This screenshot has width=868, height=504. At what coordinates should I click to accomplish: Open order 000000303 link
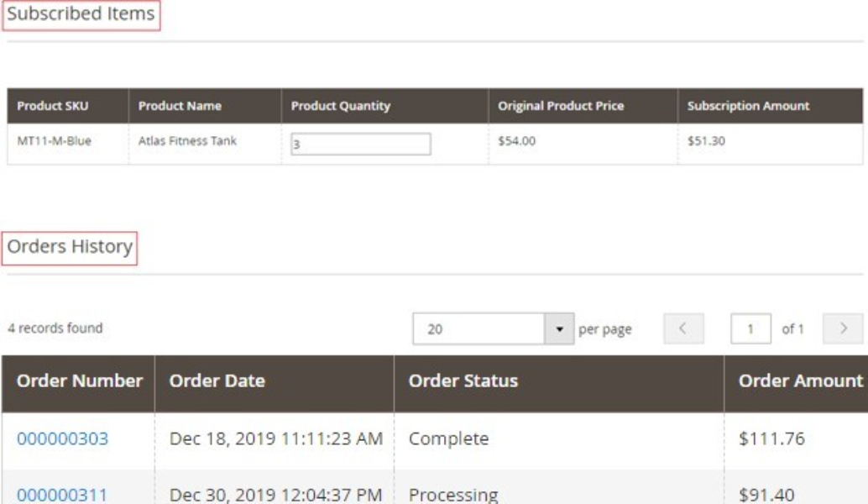(x=62, y=438)
